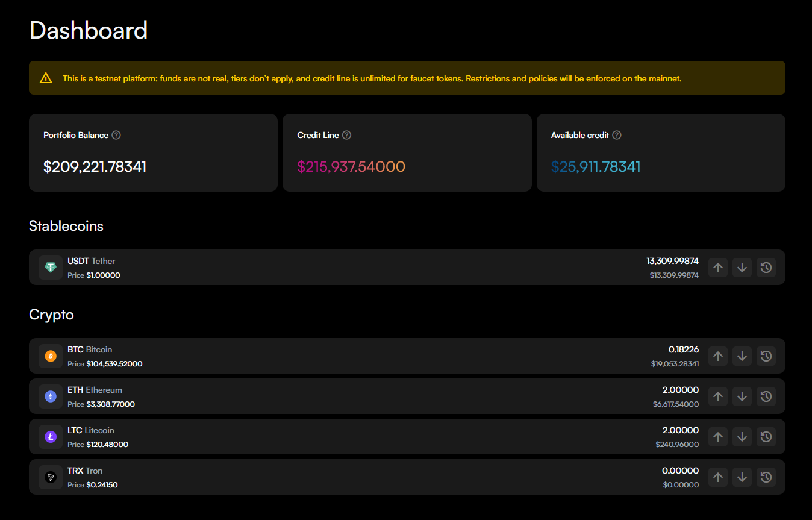Click the up arrow icon in Bitcoin row
Screen dimensions: 812x520
point(717,356)
